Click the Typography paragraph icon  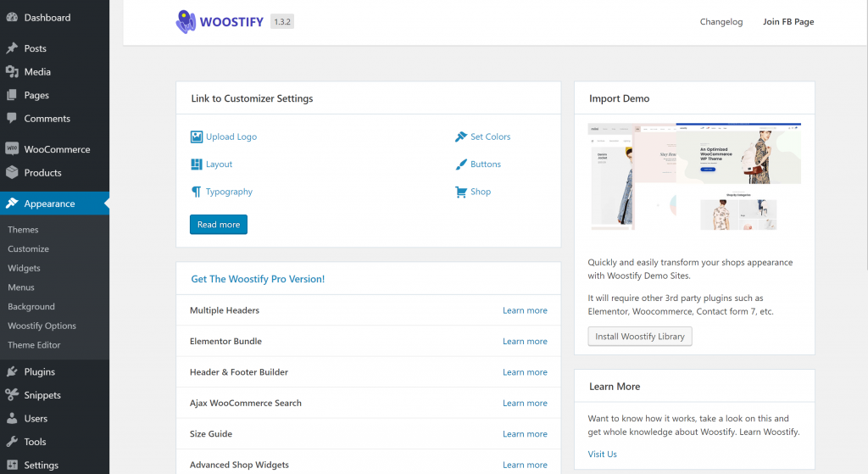click(197, 192)
